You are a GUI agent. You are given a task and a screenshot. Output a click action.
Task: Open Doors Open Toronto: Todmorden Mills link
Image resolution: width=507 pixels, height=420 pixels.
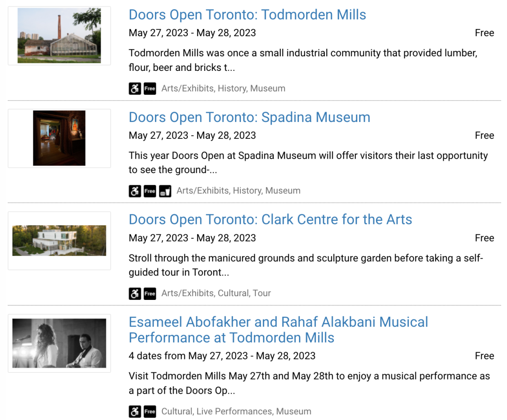[247, 15]
